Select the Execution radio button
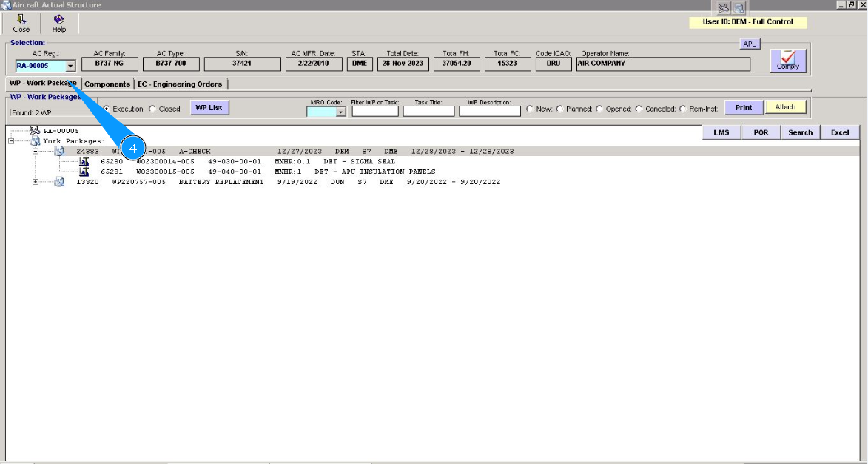Viewport: 868px width, 468px height. coord(107,109)
